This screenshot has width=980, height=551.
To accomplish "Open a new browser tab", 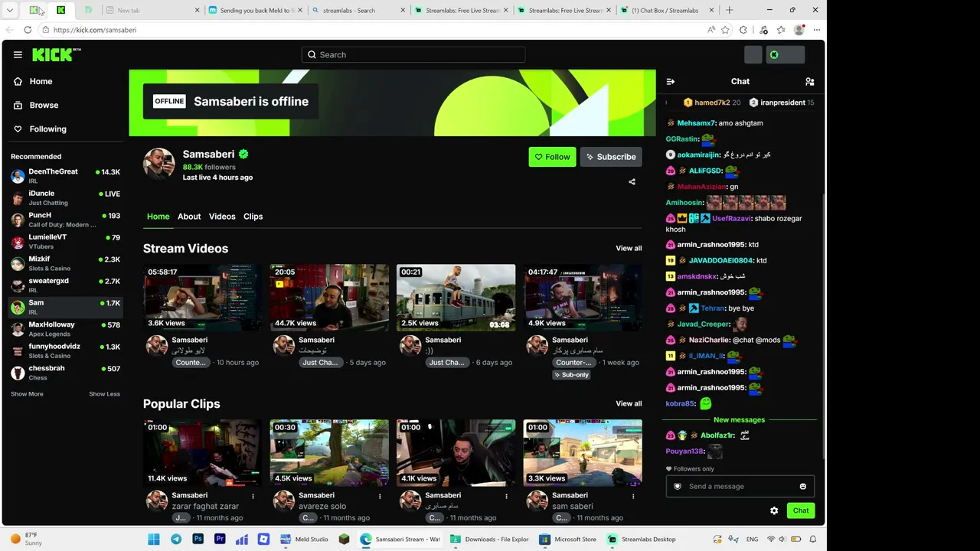I will click(x=729, y=10).
